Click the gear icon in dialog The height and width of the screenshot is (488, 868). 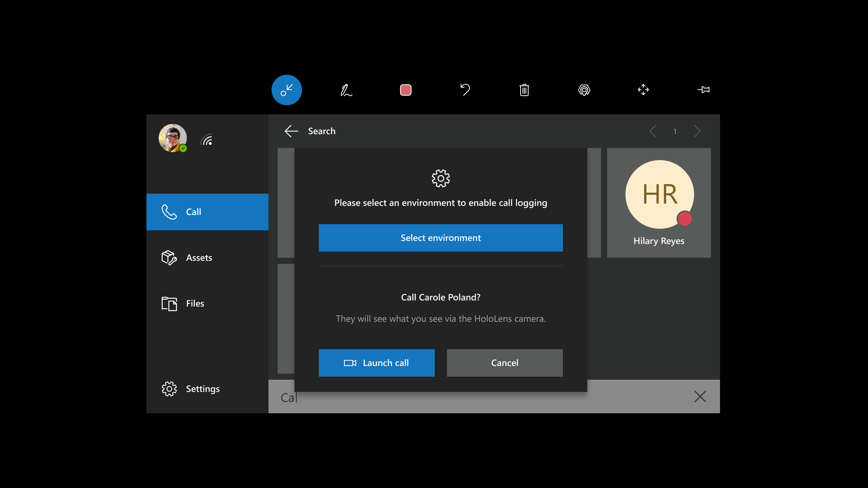coord(441,178)
